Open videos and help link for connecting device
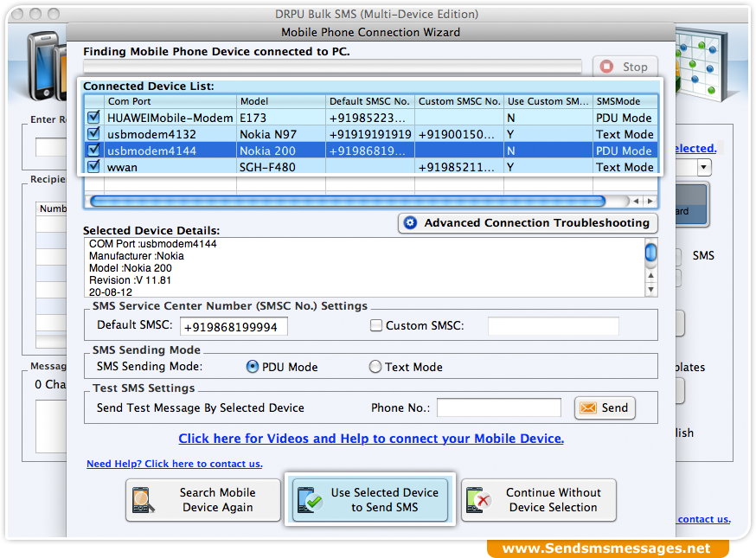756x558 pixels. [x=371, y=439]
